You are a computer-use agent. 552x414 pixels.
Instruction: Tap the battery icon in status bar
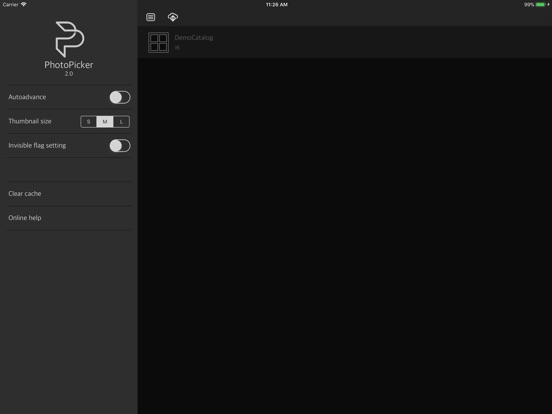tap(540, 5)
